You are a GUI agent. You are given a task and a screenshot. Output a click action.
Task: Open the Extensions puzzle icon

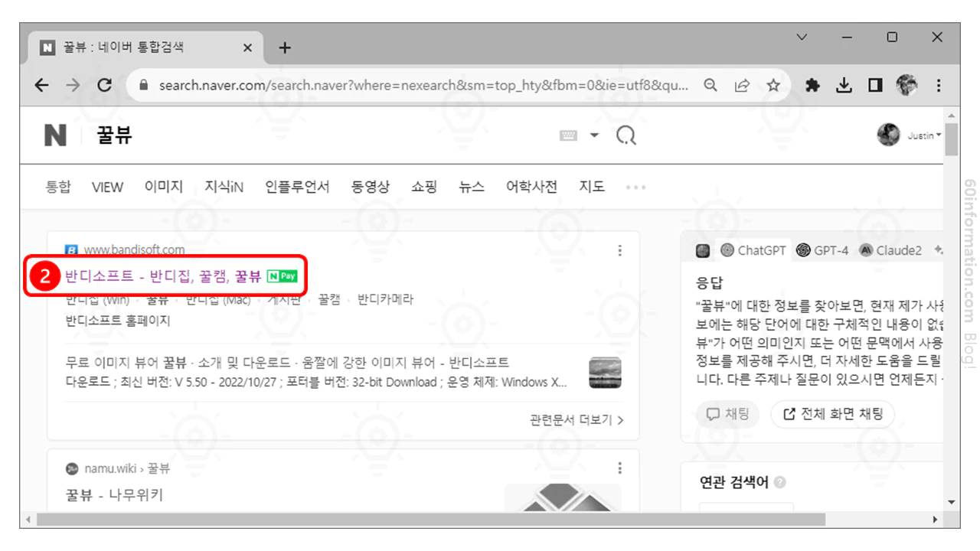812,86
